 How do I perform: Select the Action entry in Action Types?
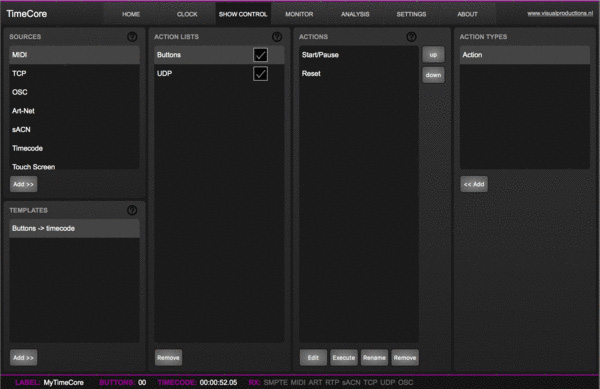pyautogui.click(x=525, y=55)
